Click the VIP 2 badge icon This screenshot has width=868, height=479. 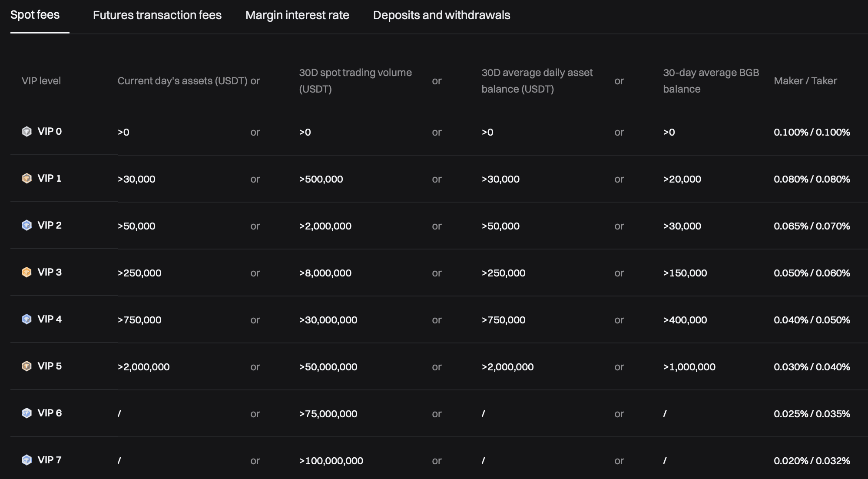pos(27,225)
